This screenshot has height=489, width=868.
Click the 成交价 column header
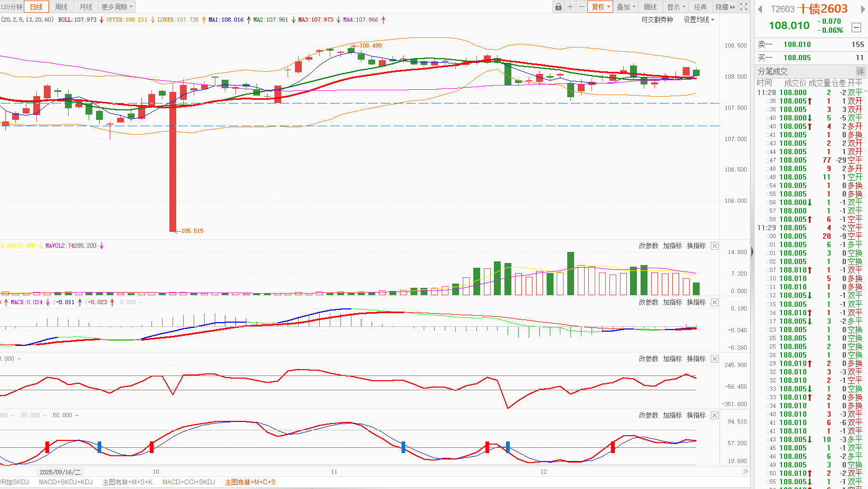coord(795,83)
